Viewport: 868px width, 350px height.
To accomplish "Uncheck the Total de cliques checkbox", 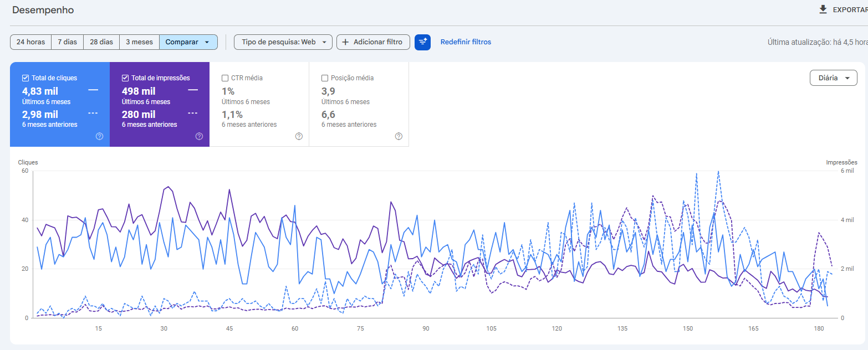I will tap(25, 78).
